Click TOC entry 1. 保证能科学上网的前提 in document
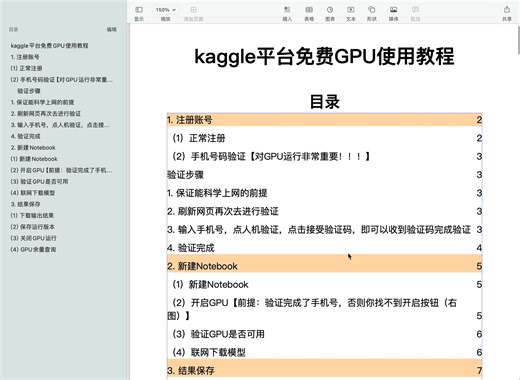The width and height of the screenshot is (520, 380). [x=324, y=193]
